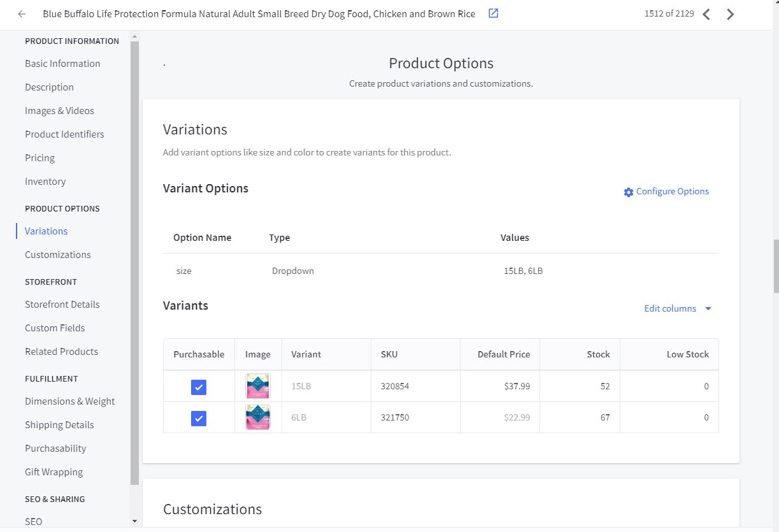Click the '1512 of 2129' counter

click(x=669, y=13)
